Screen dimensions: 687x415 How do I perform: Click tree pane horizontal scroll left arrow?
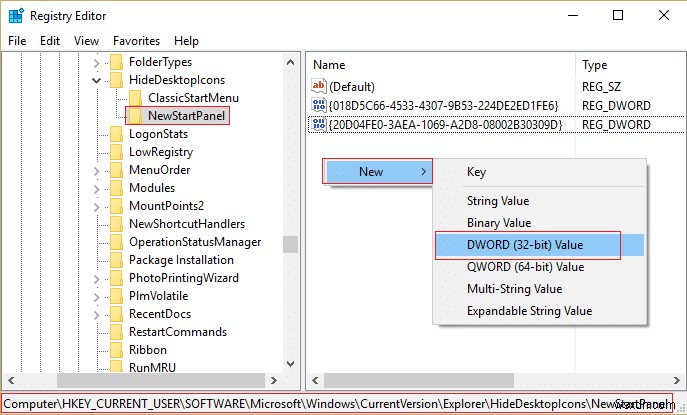(11, 380)
